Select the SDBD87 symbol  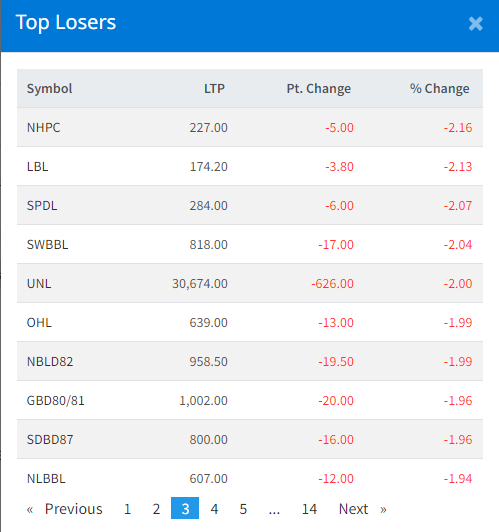pos(50,440)
